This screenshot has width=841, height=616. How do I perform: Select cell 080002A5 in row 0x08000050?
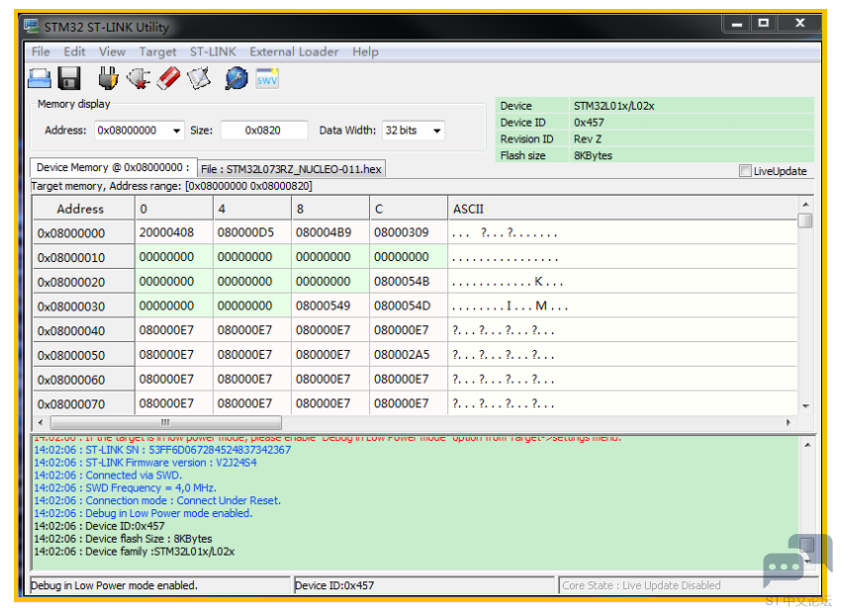[409, 355]
